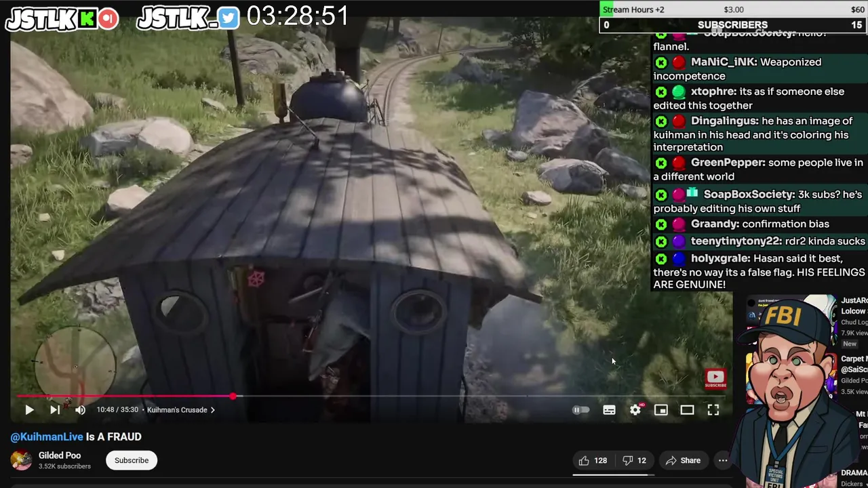Mute the video volume speaker icon
Viewport: 868px width, 488px height.
[x=80, y=409]
